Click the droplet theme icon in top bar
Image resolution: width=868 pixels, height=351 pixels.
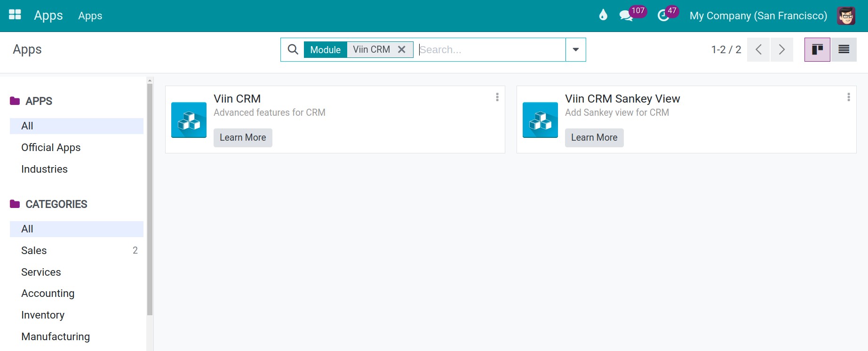pos(603,15)
